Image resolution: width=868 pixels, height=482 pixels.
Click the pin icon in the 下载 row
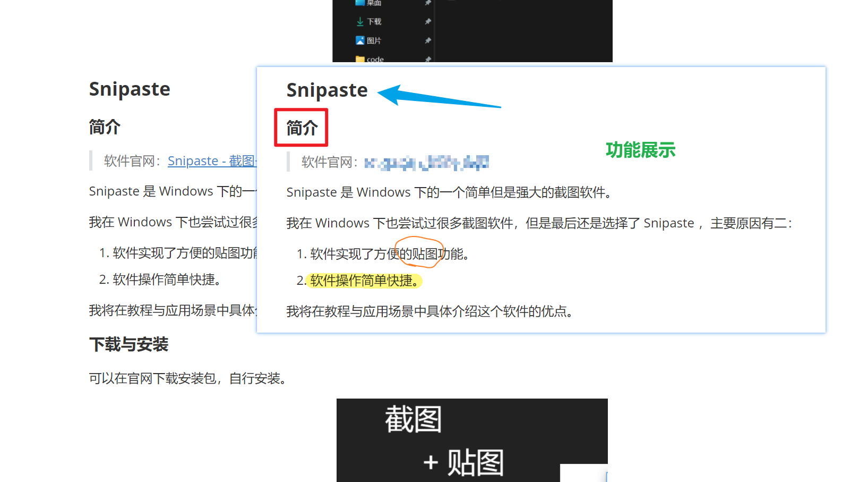(x=428, y=22)
